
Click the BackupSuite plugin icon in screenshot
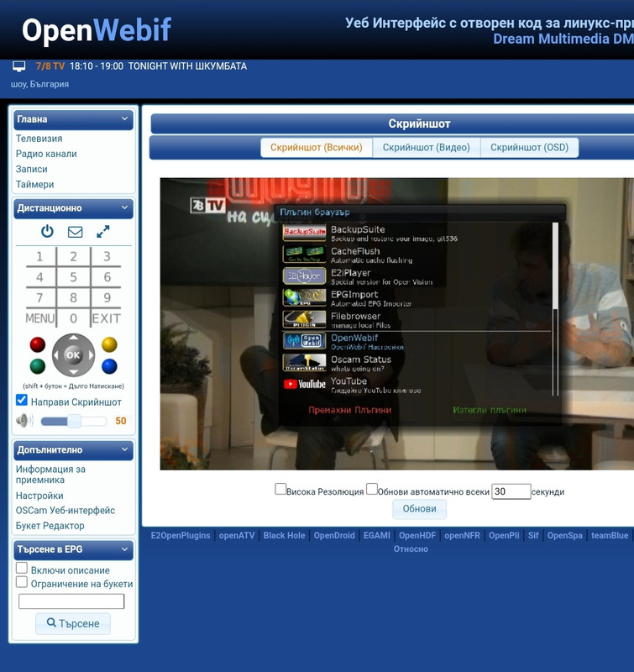tap(304, 233)
